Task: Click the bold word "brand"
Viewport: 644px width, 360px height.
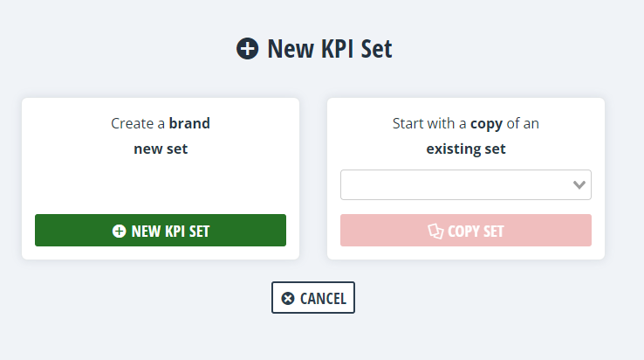Action: point(189,123)
